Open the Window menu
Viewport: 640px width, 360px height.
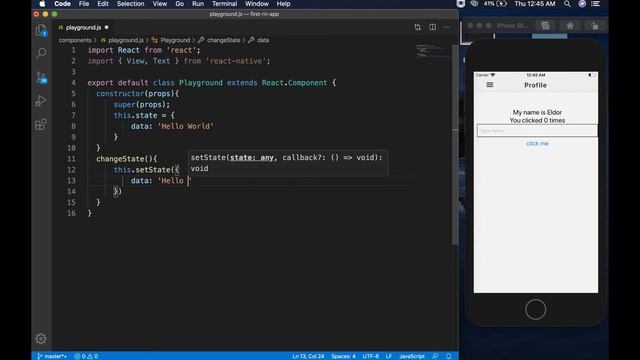point(256,4)
